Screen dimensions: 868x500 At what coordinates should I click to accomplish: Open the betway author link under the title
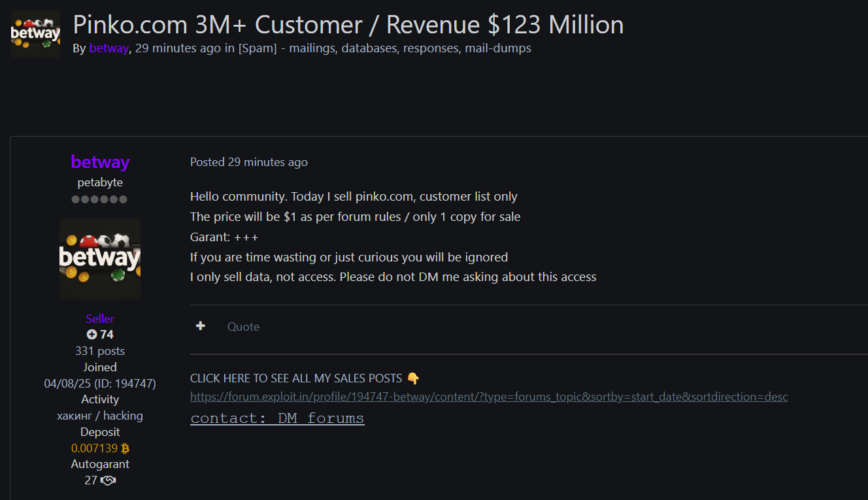click(x=108, y=48)
